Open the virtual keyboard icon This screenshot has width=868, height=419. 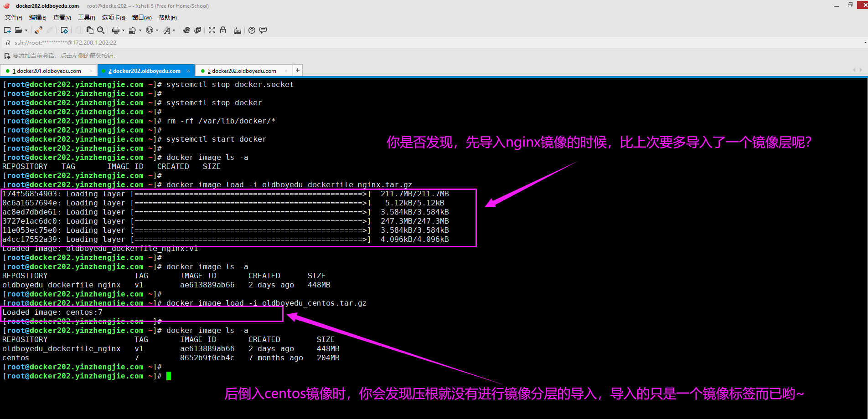(238, 31)
